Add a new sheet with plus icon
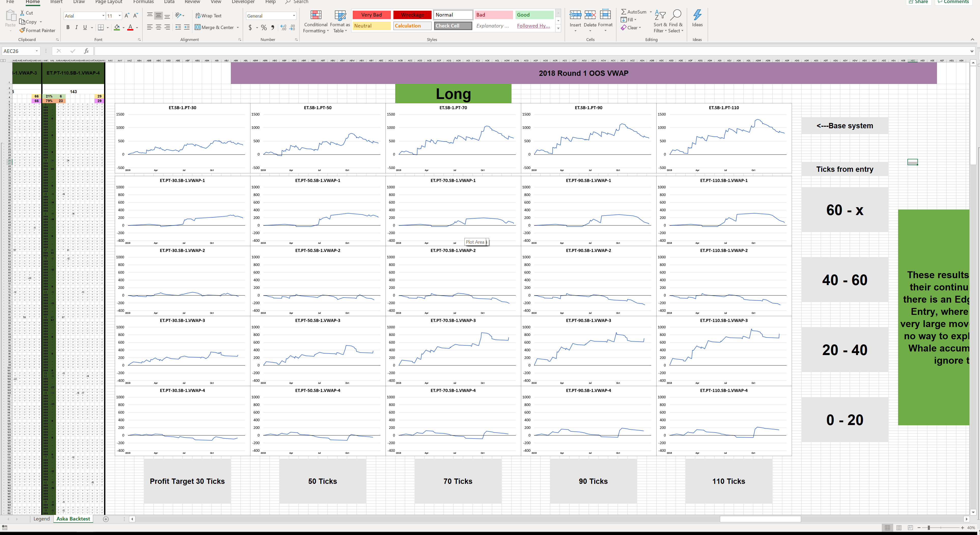980x535 pixels. point(106,519)
